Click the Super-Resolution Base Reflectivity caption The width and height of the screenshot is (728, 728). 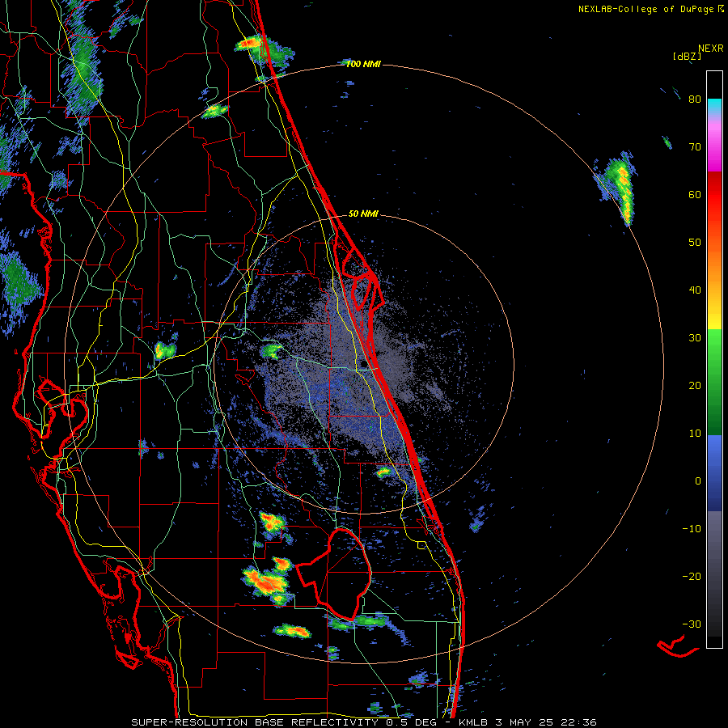[364, 722]
